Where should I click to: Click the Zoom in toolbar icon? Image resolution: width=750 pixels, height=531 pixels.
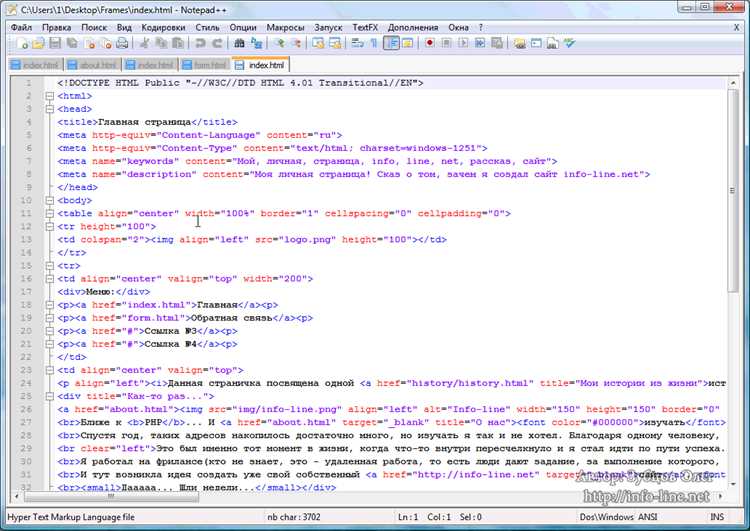tap(279, 44)
